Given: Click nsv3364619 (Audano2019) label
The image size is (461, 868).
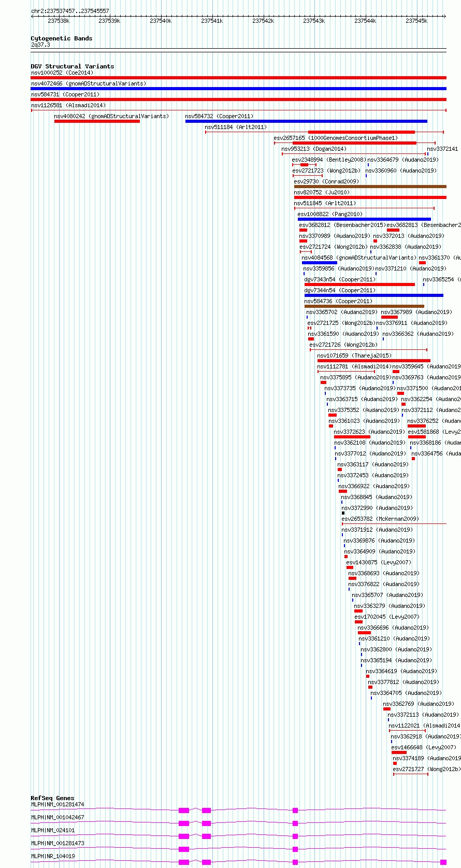Looking at the screenshot, I should tap(402, 671).
